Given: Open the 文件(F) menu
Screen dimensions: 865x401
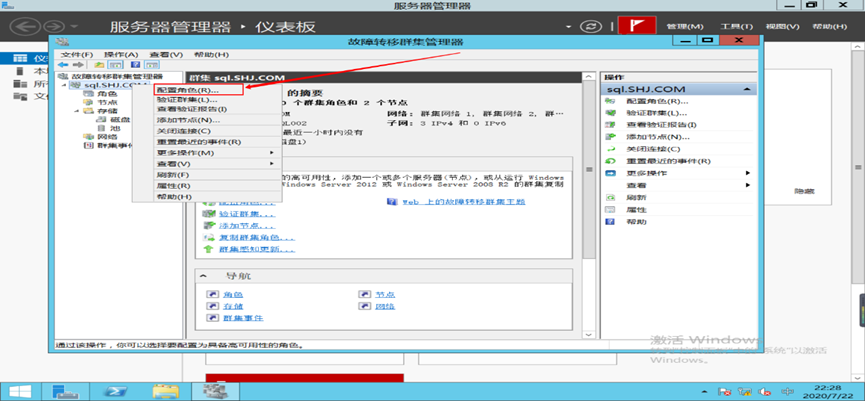Looking at the screenshot, I should point(77,55).
